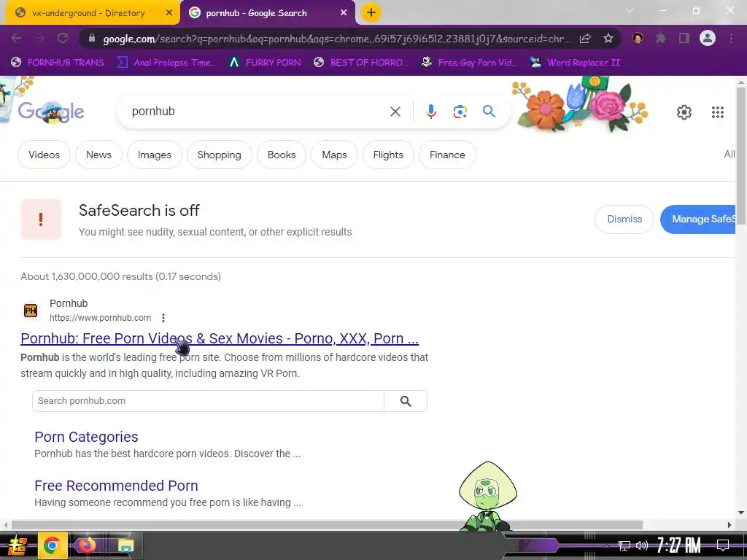Open the Free Recommended Porn sitelink
This screenshot has height=560, width=747.
coord(116,485)
